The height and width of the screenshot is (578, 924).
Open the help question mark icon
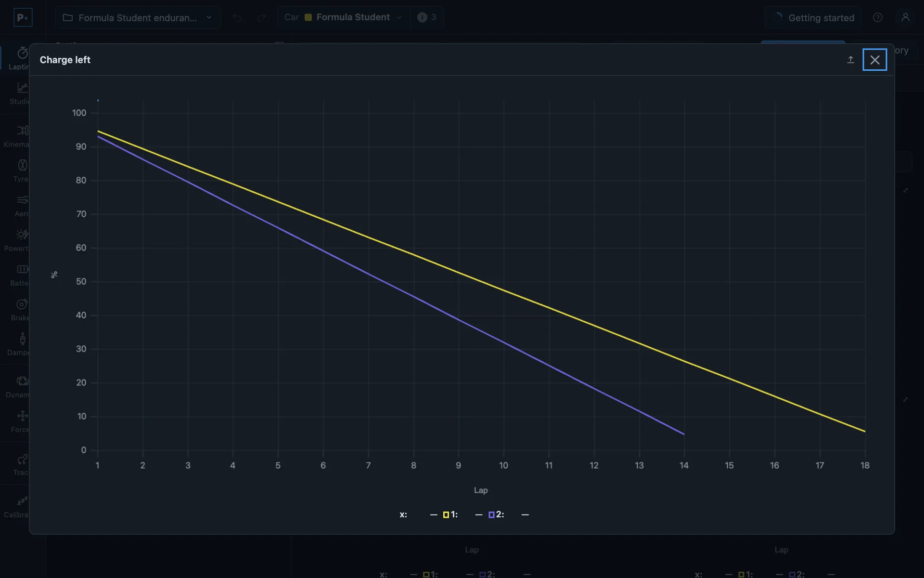[x=878, y=18]
